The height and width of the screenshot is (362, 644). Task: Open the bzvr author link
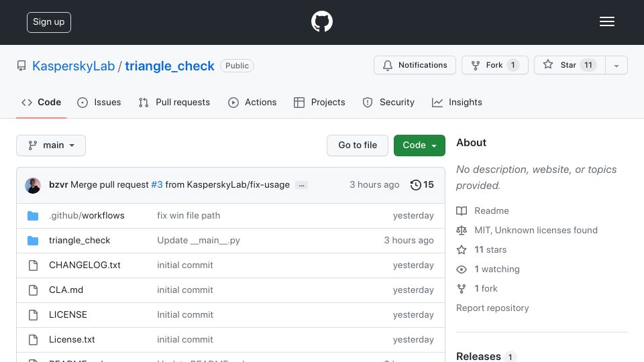click(x=58, y=185)
